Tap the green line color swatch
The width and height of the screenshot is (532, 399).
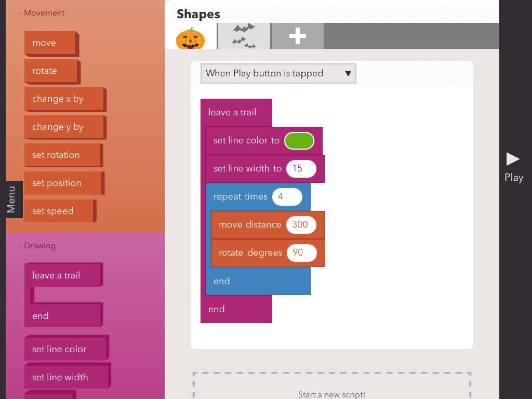299,141
